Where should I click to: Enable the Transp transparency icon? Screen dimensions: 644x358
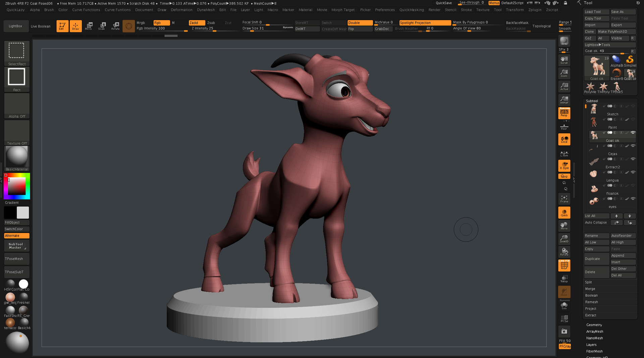click(564, 278)
